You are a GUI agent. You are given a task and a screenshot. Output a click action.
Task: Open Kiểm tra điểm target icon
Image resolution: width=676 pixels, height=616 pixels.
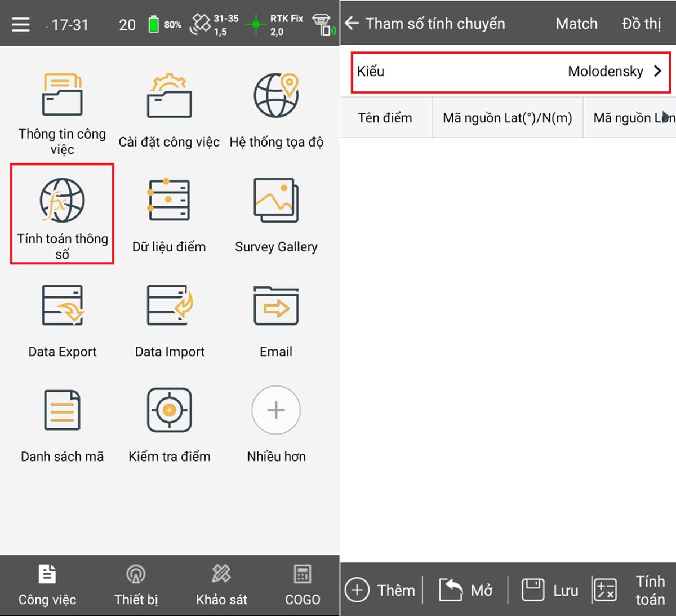point(169,411)
